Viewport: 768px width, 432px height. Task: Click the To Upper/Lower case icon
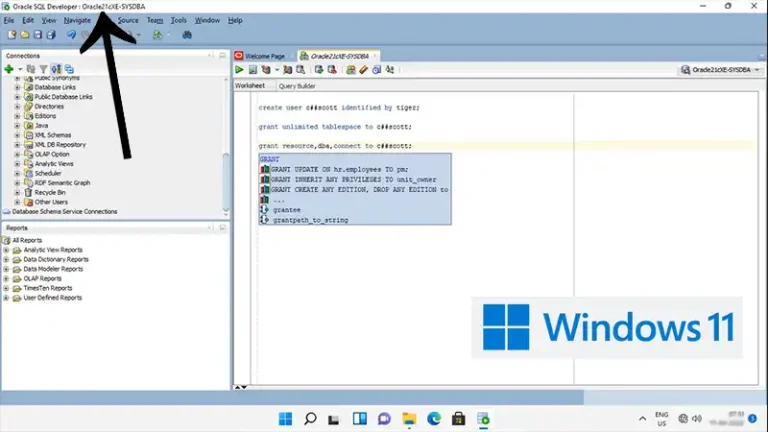click(x=389, y=70)
